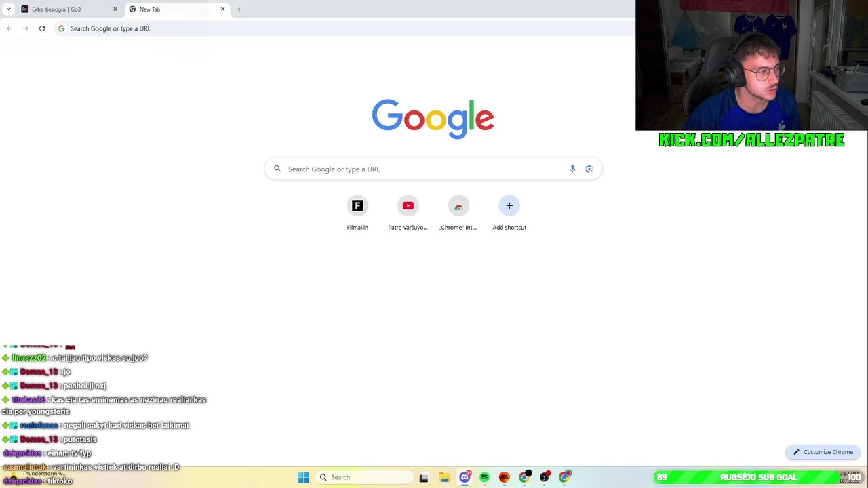Click the taskbar clock and date

[849, 477]
